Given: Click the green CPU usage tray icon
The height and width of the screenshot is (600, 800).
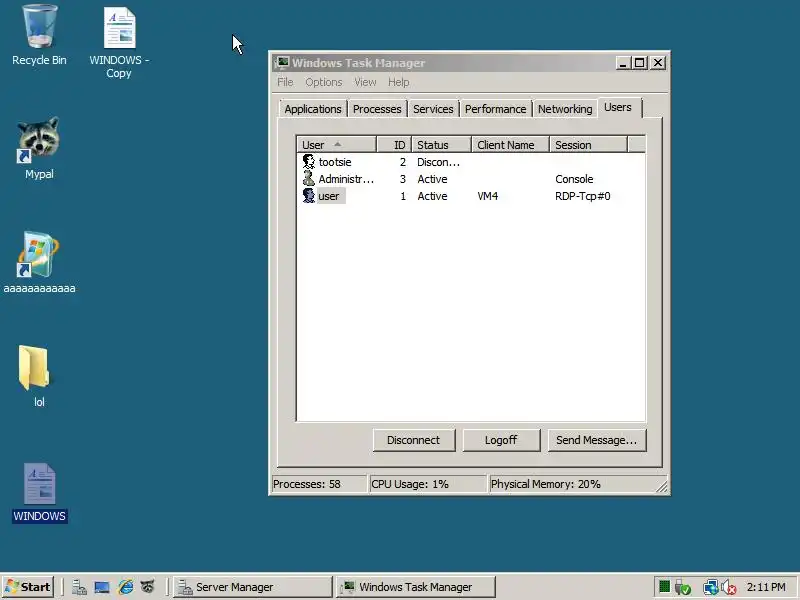Looking at the screenshot, I should [x=664, y=587].
